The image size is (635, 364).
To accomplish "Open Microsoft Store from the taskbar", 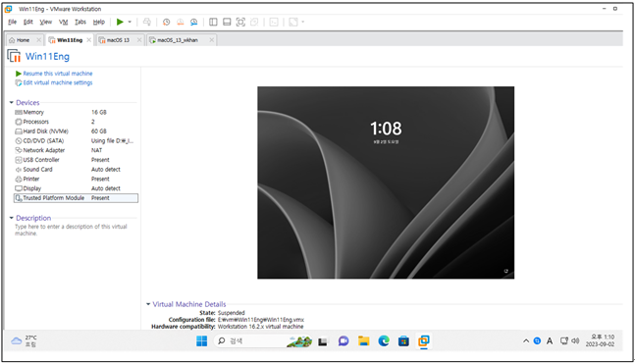I will point(403,341).
